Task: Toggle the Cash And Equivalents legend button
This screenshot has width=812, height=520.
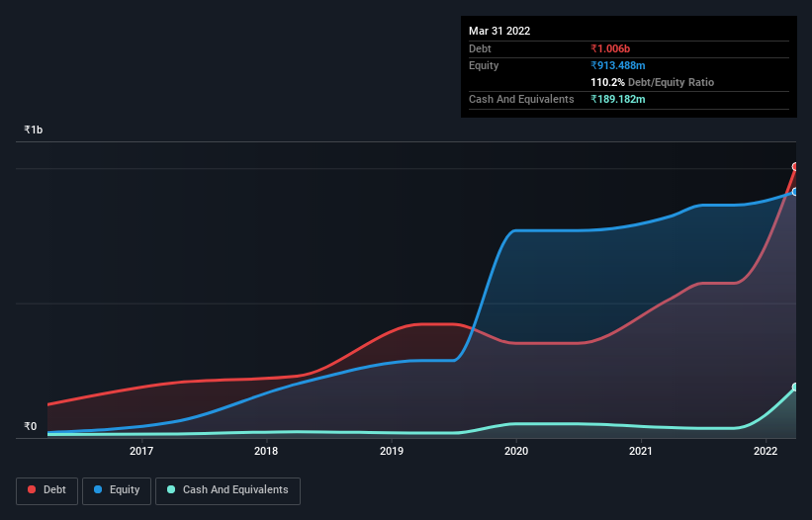Action: [x=227, y=490]
